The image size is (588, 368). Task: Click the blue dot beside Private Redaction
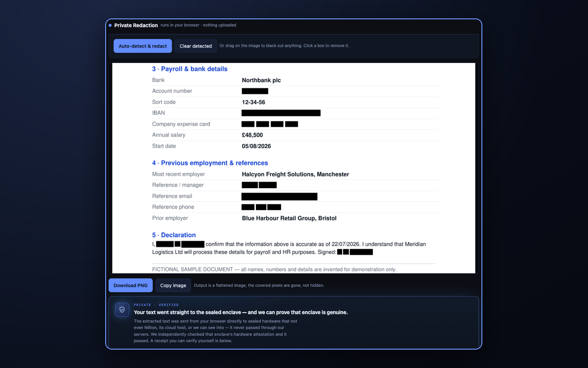click(110, 25)
